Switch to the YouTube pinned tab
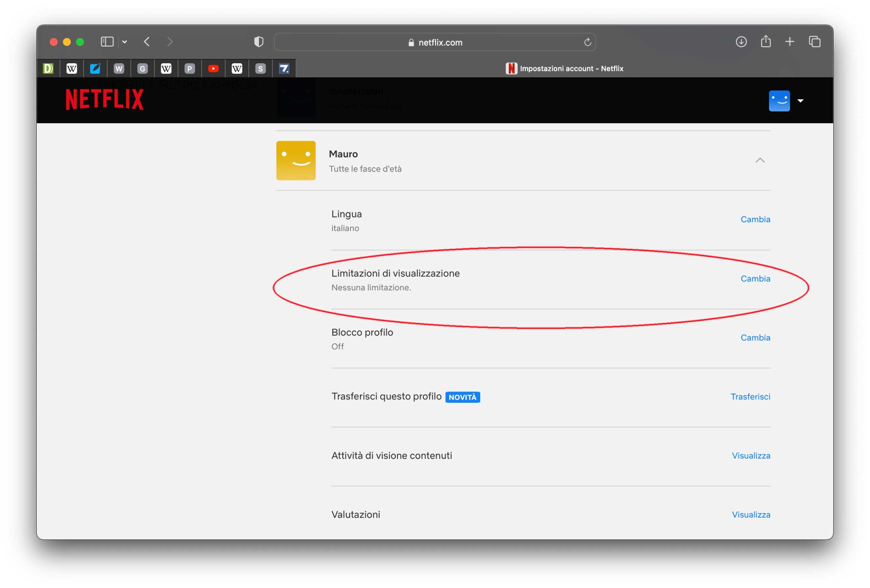Image resolution: width=870 pixels, height=588 pixels. pyautogui.click(x=213, y=69)
